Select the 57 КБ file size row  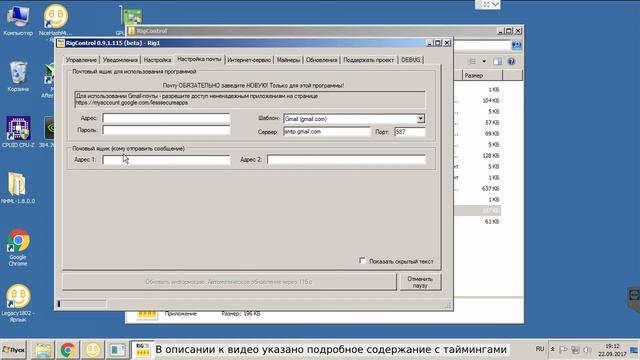[492, 122]
